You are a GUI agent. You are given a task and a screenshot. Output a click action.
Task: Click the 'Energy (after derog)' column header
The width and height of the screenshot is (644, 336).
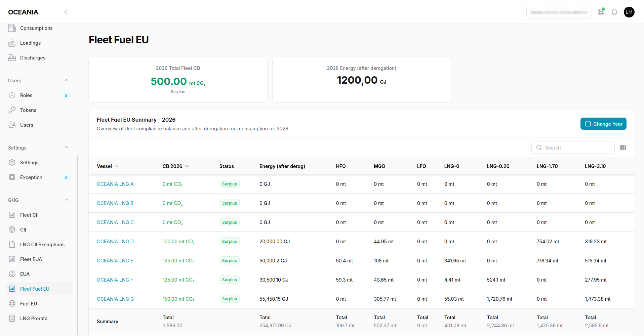[282, 166]
